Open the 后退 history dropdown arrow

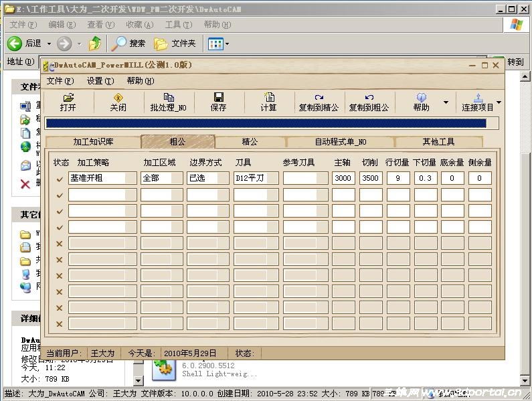49,44
